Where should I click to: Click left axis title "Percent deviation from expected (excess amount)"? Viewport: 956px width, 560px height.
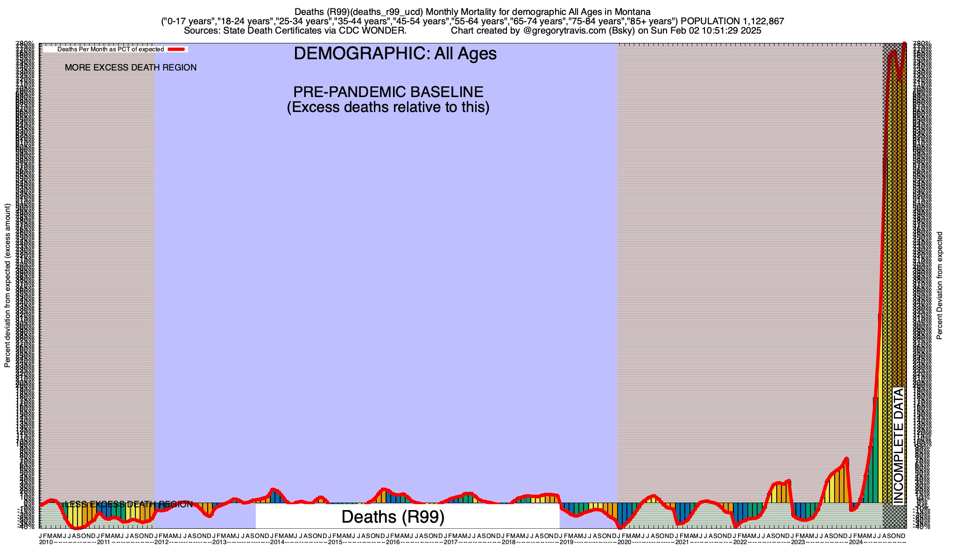click(7, 286)
